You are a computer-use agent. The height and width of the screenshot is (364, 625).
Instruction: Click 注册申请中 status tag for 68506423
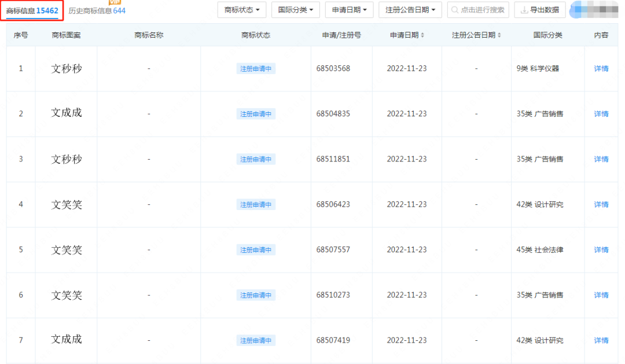256,204
